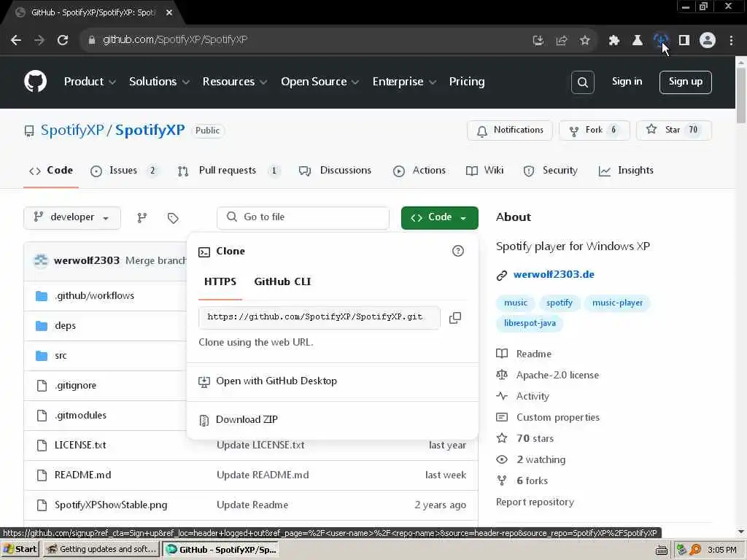Copy the clone URL to clipboard

[455, 318]
